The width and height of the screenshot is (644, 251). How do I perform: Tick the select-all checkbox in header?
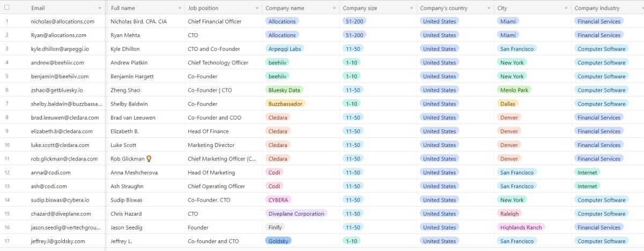click(x=7, y=8)
